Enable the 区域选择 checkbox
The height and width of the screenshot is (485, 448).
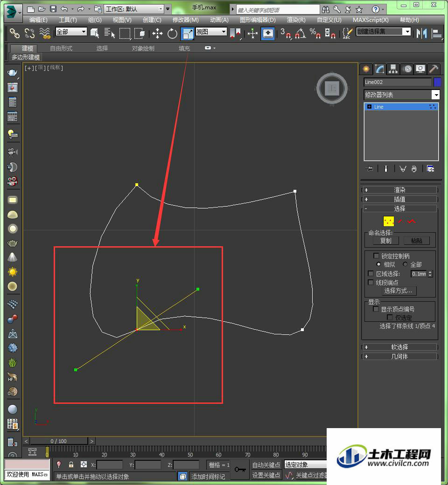click(x=371, y=273)
